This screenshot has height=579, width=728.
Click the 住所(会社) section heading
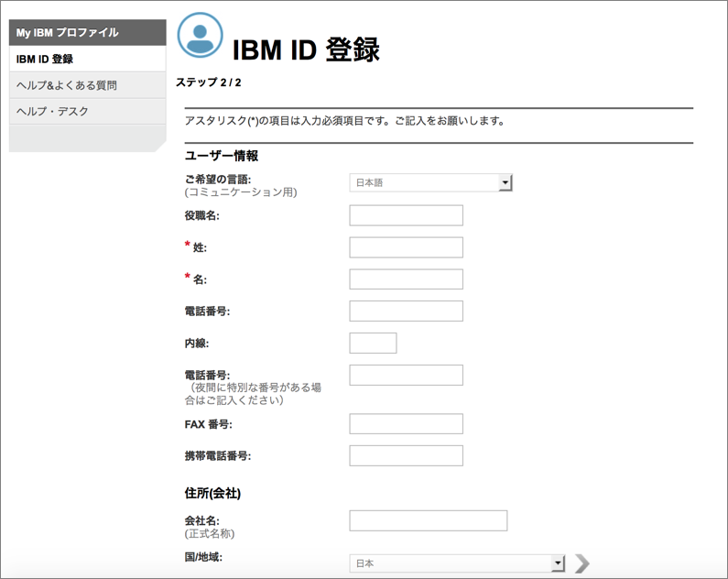[212, 493]
